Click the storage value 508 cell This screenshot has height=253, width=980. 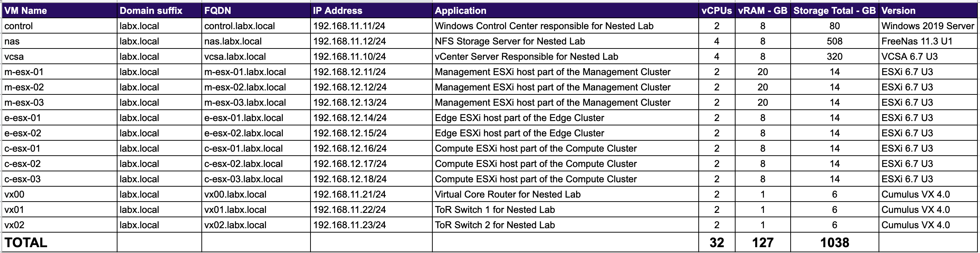[834, 42]
